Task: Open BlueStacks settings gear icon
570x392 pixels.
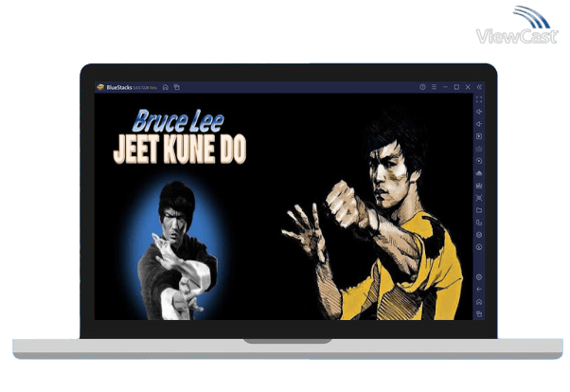Action: click(x=479, y=277)
